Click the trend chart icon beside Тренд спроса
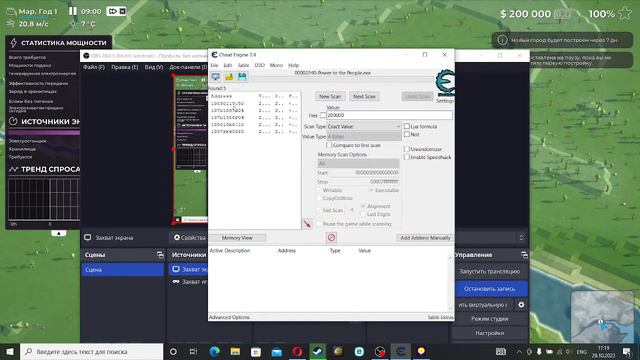This screenshot has height=360, width=640. (13, 169)
